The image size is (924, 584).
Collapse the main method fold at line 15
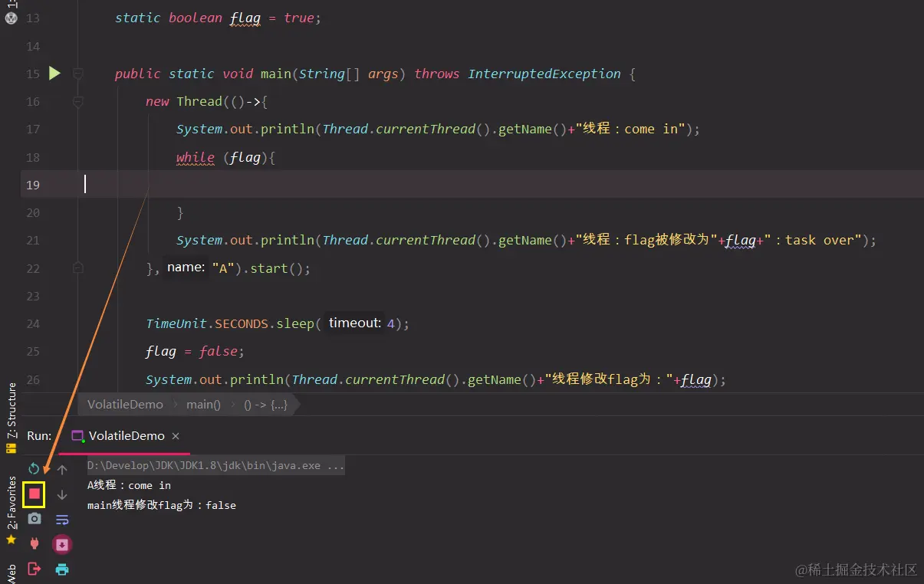tap(77, 74)
